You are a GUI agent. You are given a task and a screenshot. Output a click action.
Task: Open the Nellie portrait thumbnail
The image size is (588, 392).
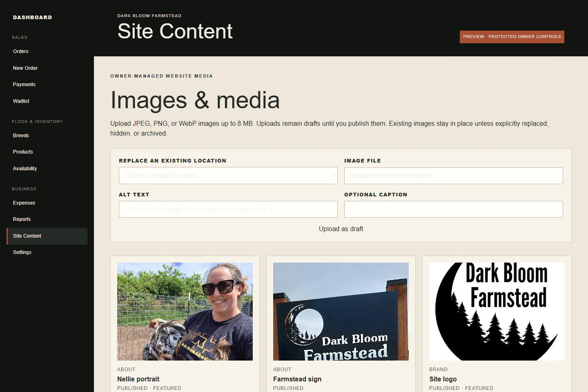tap(185, 312)
